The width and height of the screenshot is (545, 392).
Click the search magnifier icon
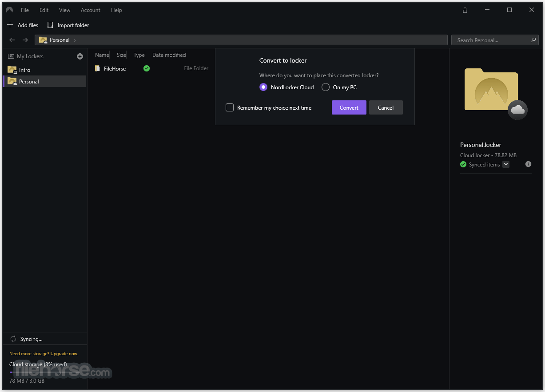coord(533,40)
